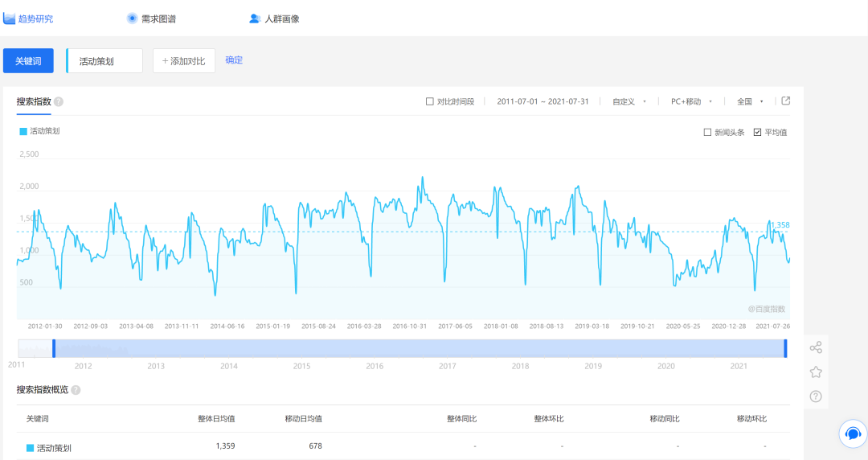This screenshot has width=868, height=460.
Task: Click 2016 on the timeline range bar
Action: coord(375,366)
